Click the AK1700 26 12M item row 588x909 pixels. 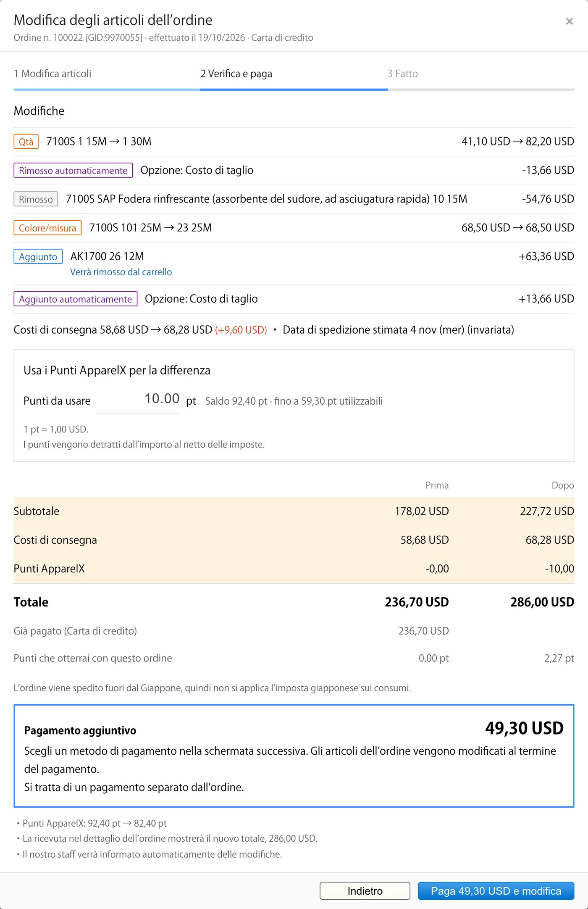(294, 263)
